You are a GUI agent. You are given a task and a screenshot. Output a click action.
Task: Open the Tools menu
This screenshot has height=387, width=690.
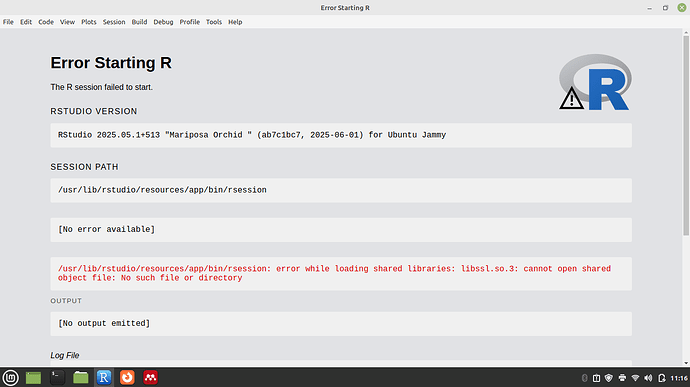(x=214, y=22)
